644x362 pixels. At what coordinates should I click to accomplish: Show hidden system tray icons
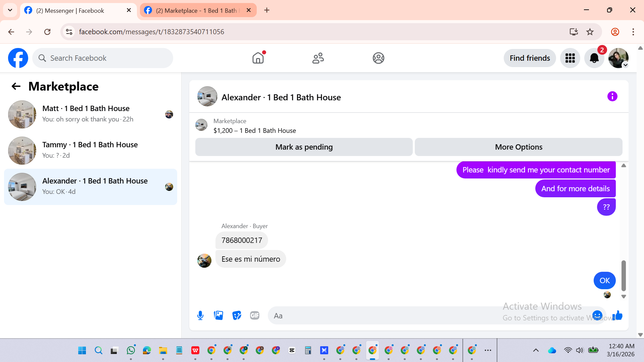(536, 351)
